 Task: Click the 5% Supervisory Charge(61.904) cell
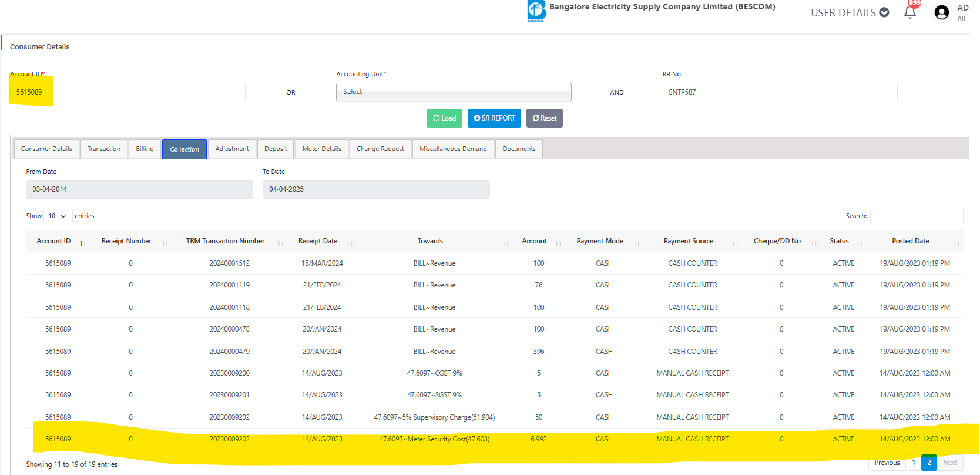[434, 417]
